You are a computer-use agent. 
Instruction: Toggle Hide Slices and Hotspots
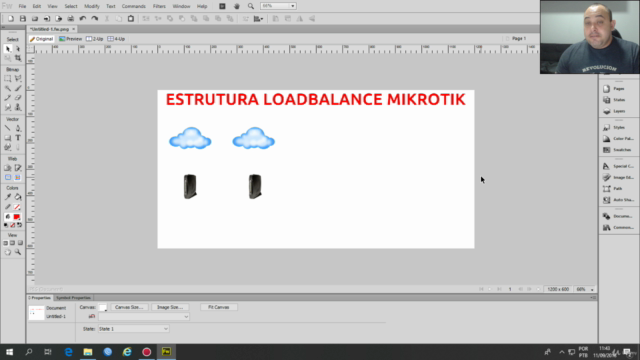pyautogui.click(x=8, y=178)
